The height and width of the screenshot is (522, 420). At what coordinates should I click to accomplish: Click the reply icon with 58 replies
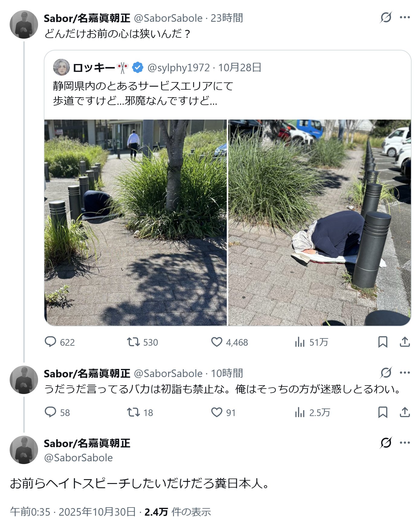(57, 412)
